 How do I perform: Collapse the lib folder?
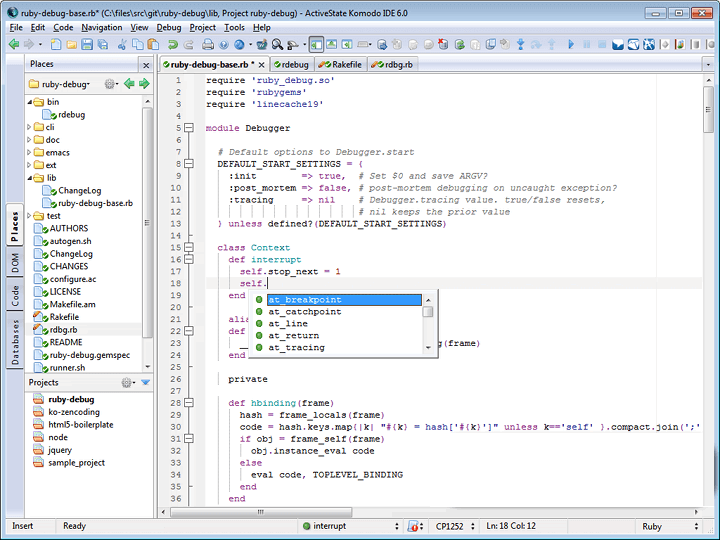pyautogui.click(x=29, y=178)
